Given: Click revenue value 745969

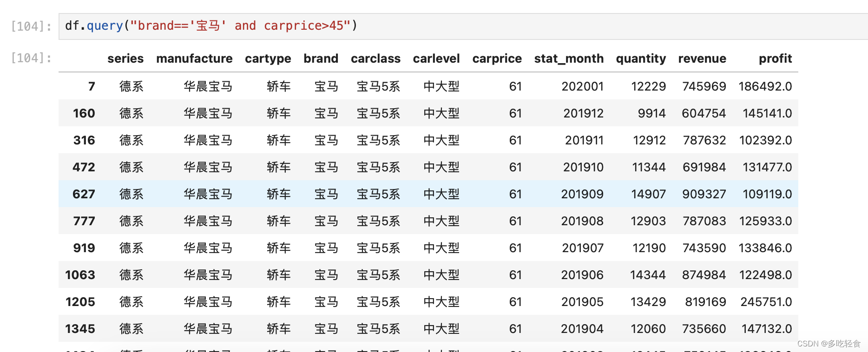Looking at the screenshot, I should click(x=704, y=86).
